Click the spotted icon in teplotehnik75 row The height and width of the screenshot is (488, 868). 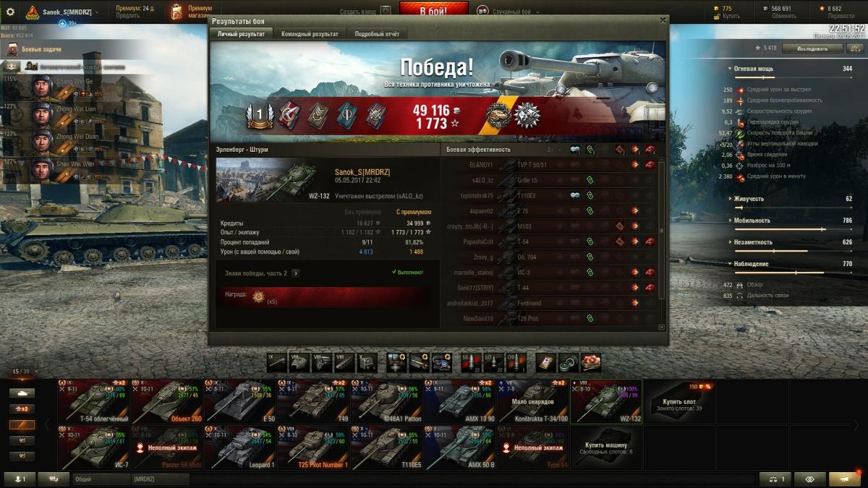[575, 195]
